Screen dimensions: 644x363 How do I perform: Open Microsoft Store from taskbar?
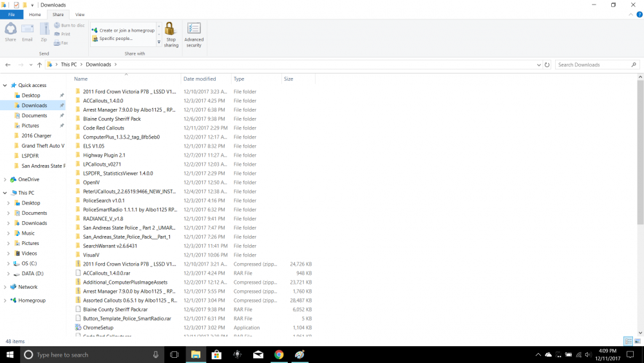click(216, 355)
